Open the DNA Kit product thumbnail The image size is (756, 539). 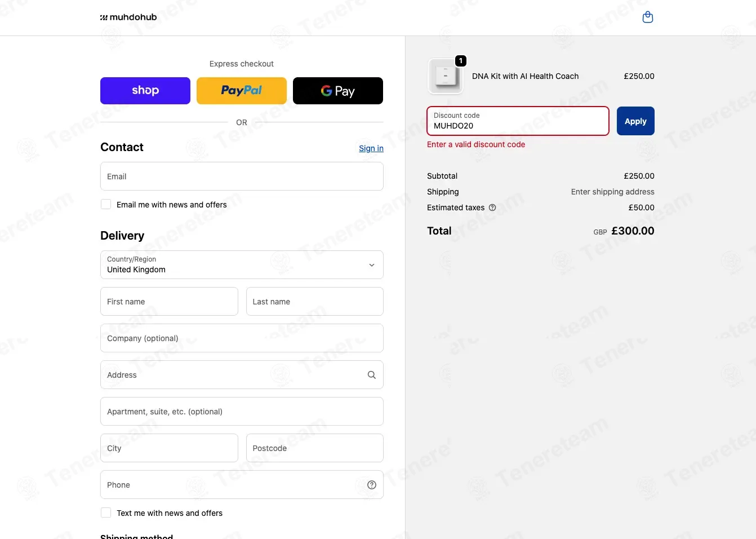(446, 76)
